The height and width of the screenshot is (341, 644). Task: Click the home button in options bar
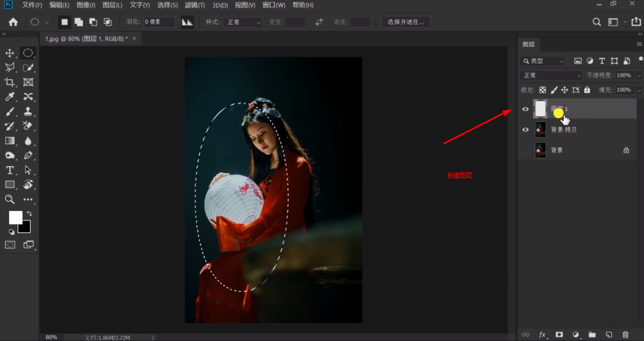(13, 22)
